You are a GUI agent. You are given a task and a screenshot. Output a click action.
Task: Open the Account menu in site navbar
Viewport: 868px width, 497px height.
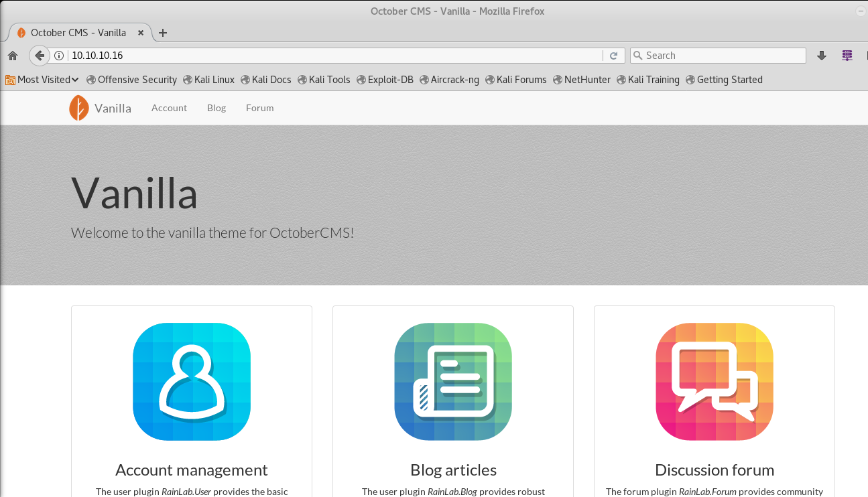[169, 108]
